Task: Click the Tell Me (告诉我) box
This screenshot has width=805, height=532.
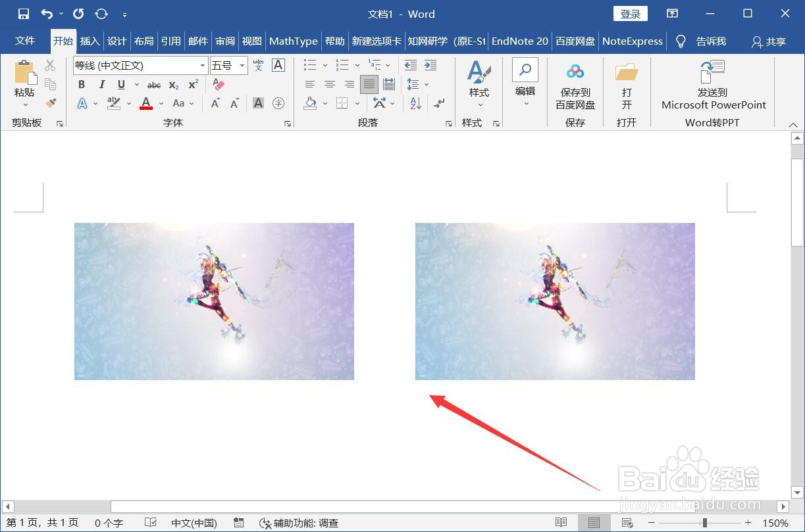Action: 702,41
